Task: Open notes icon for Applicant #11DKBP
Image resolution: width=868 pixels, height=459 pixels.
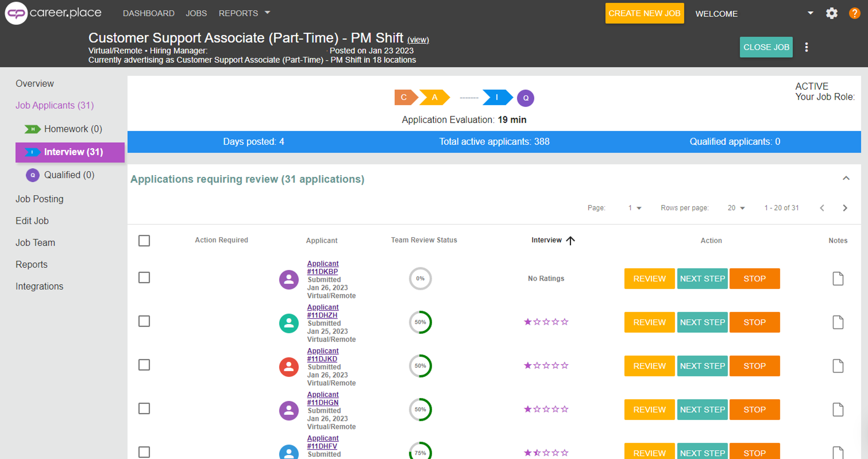Action: point(838,279)
